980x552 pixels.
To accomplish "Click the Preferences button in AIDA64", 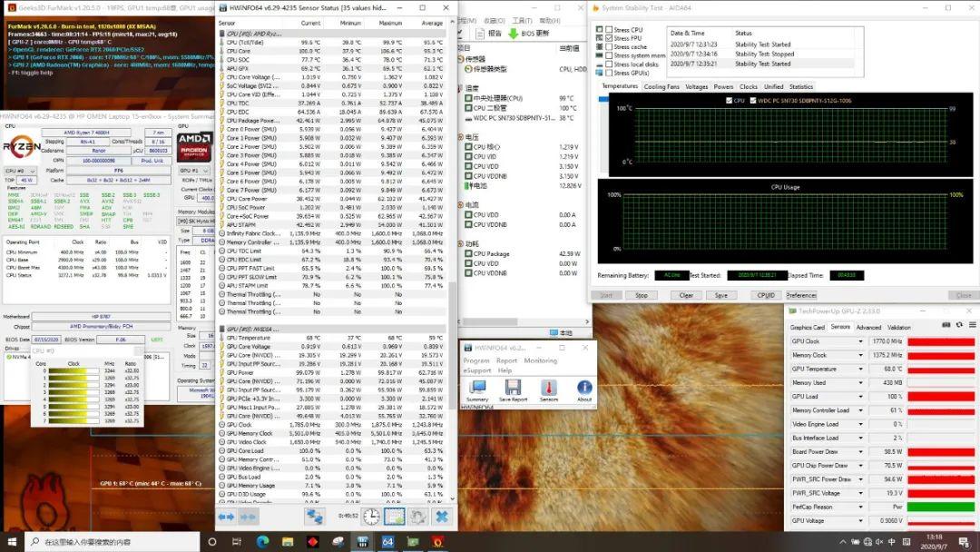I will (x=801, y=295).
